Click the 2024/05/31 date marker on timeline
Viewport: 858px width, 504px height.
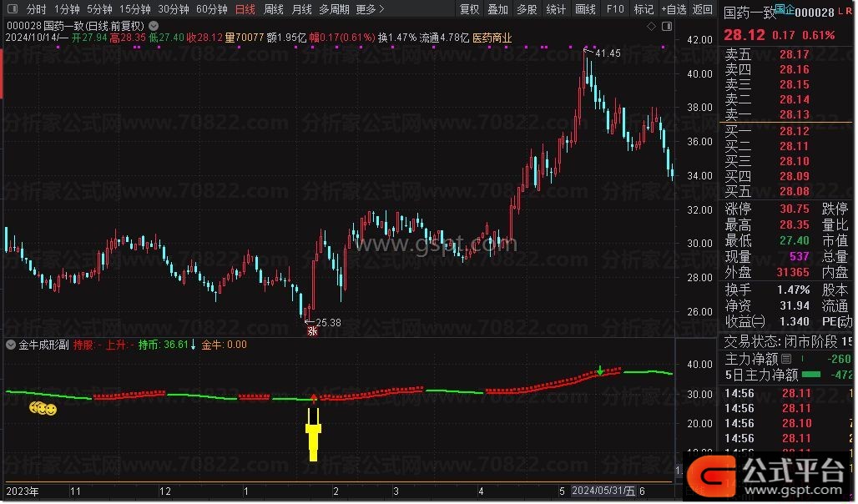[x=603, y=491]
